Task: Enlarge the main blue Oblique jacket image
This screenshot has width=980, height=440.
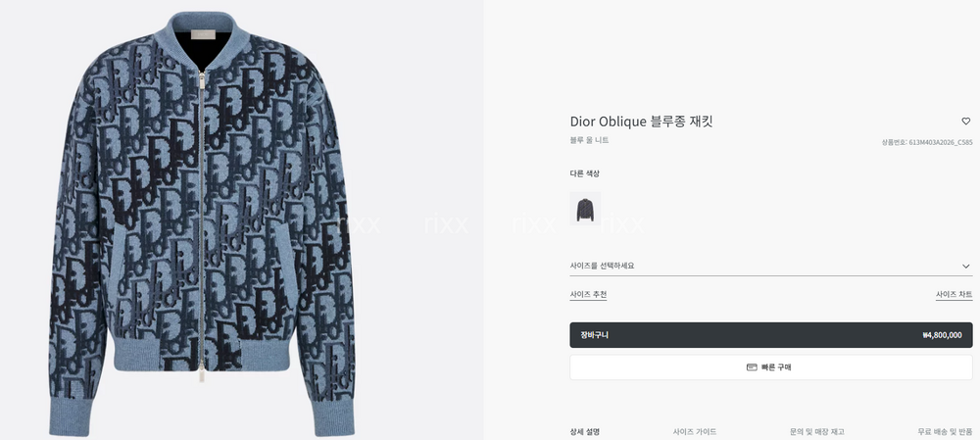Action: (203, 223)
